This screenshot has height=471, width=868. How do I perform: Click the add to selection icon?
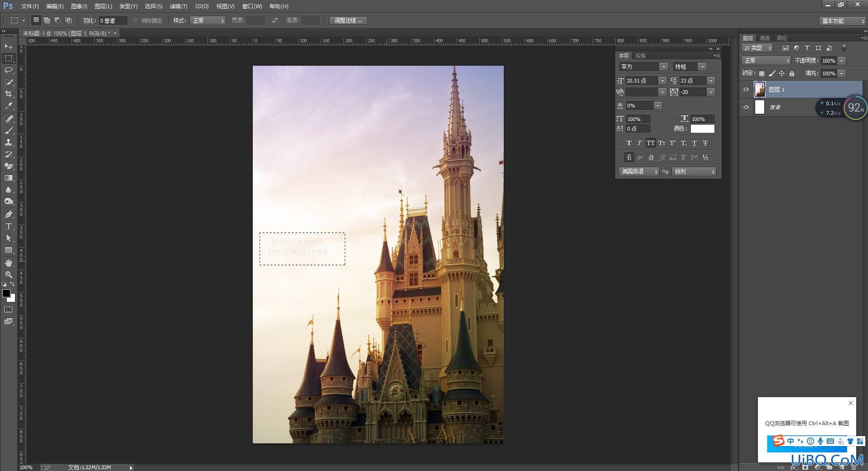[47, 20]
